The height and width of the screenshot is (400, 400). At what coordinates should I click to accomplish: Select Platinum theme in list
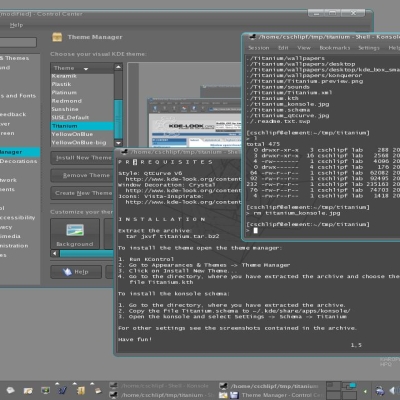point(82,93)
